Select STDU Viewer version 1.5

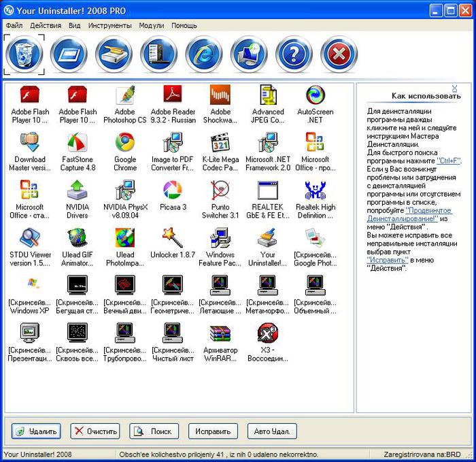point(30,247)
